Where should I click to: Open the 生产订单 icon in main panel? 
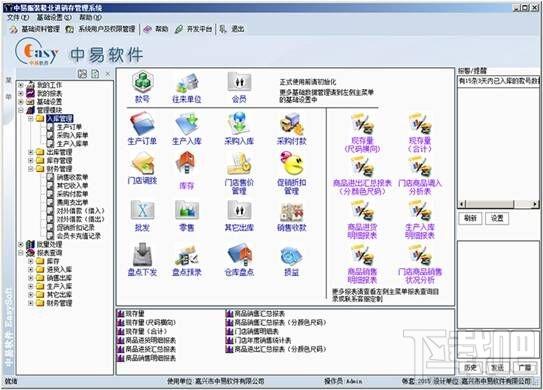click(x=142, y=128)
